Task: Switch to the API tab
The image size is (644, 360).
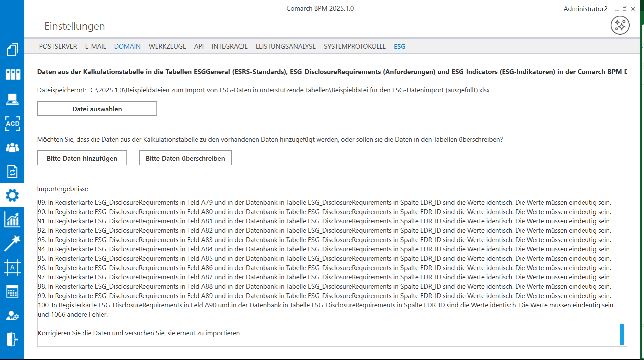Action: pyautogui.click(x=199, y=46)
